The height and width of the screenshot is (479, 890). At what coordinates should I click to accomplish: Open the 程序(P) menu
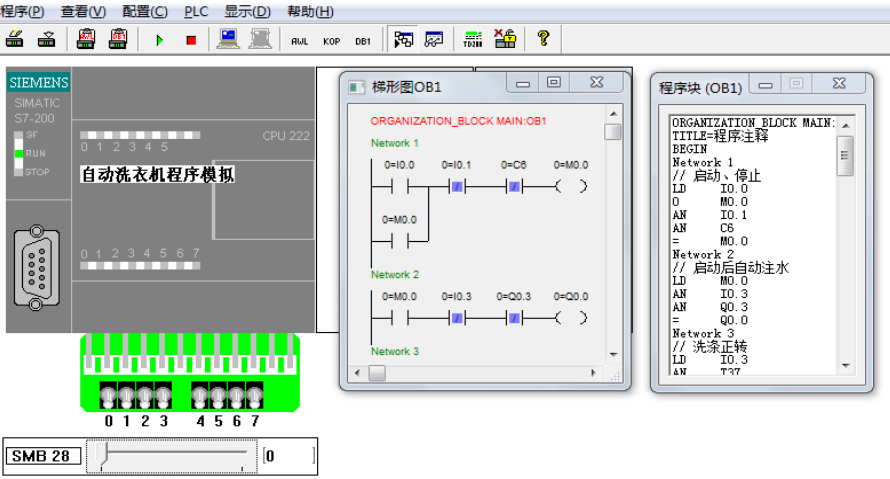coord(23,11)
